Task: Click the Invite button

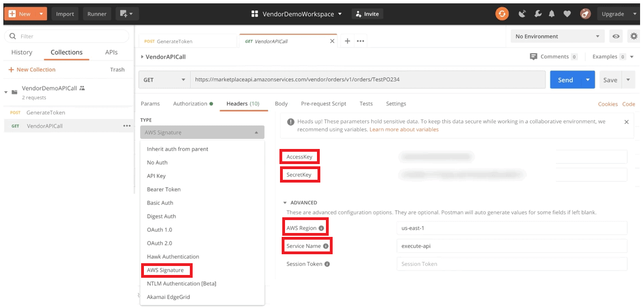Action: [x=367, y=13]
